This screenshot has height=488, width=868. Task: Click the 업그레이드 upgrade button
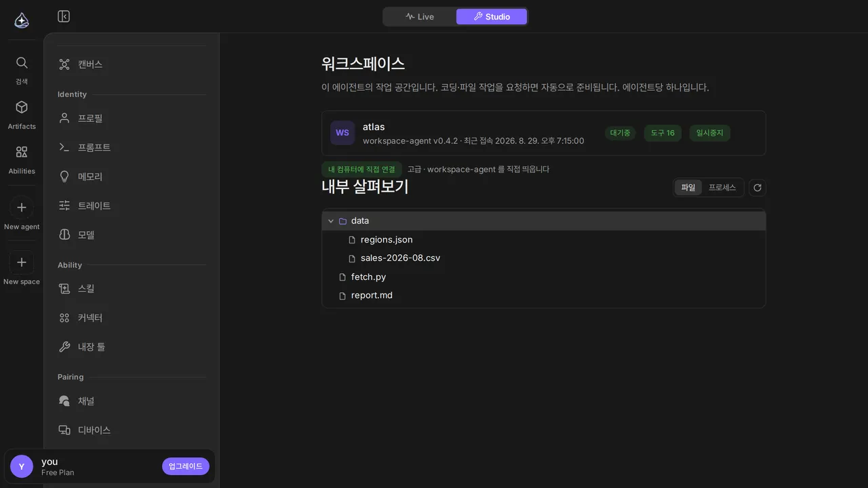click(186, 466)
